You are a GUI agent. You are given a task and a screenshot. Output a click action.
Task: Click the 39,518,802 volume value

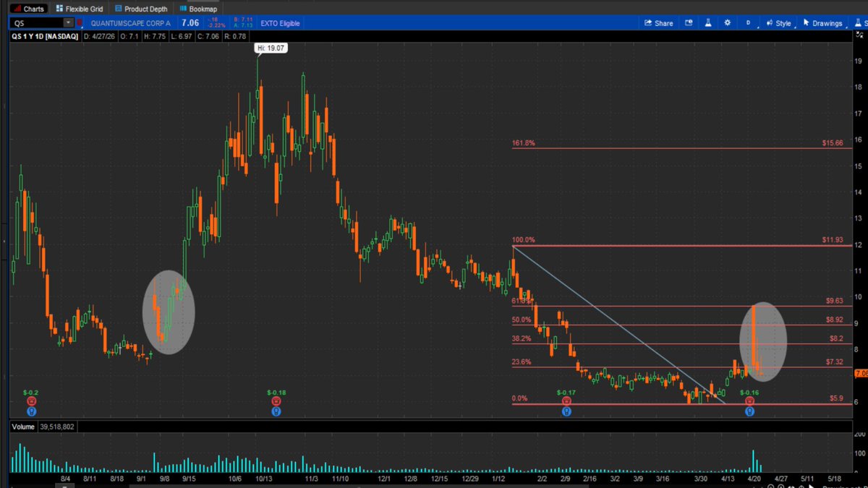56,427
